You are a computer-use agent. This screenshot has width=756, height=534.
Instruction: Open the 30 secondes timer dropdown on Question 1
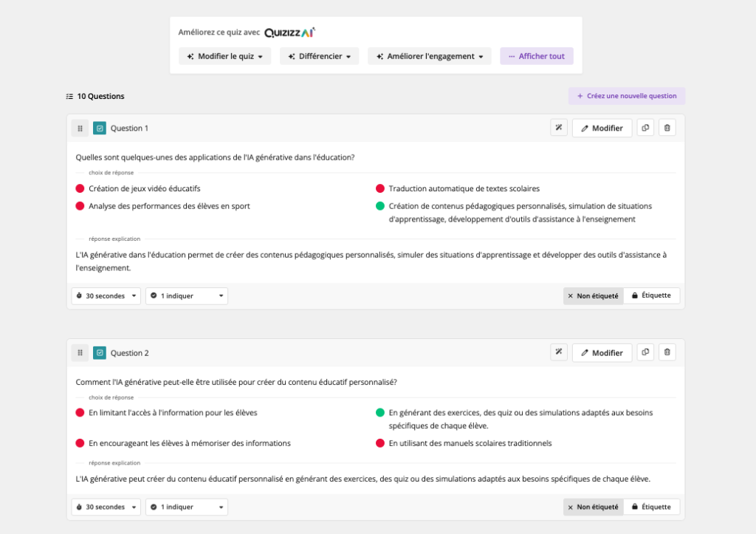106,295
